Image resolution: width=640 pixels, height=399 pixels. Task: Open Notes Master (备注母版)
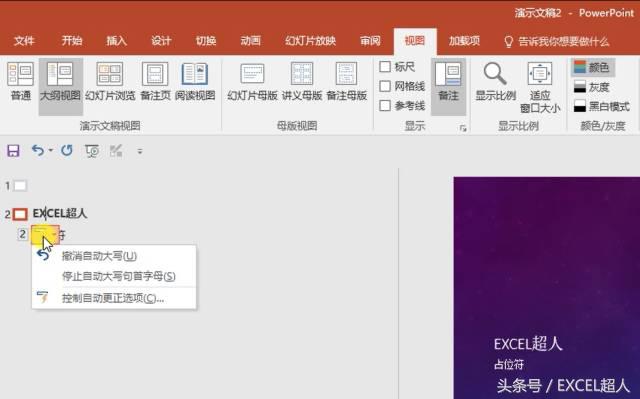(347, 82)
